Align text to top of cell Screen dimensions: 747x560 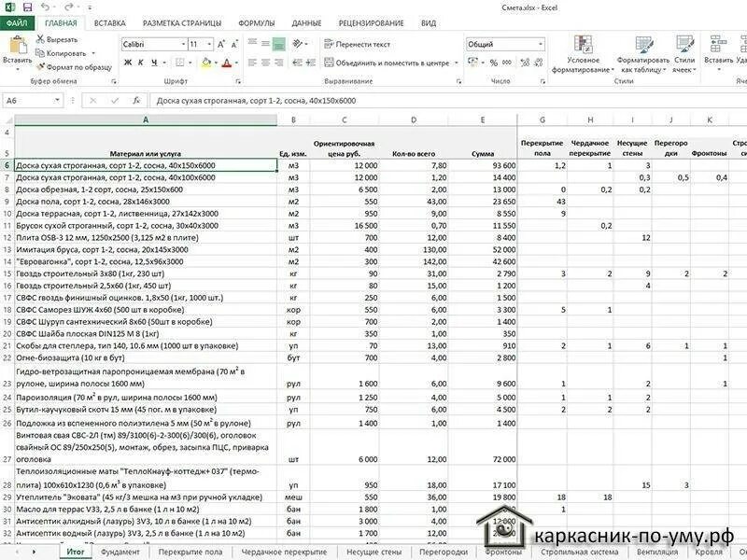click(x=252, y=44)
